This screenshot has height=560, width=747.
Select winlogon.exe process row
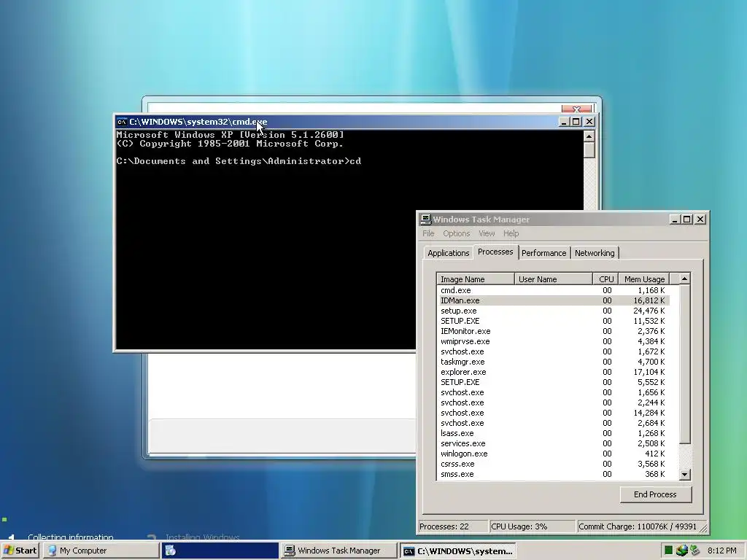[553, 454]
